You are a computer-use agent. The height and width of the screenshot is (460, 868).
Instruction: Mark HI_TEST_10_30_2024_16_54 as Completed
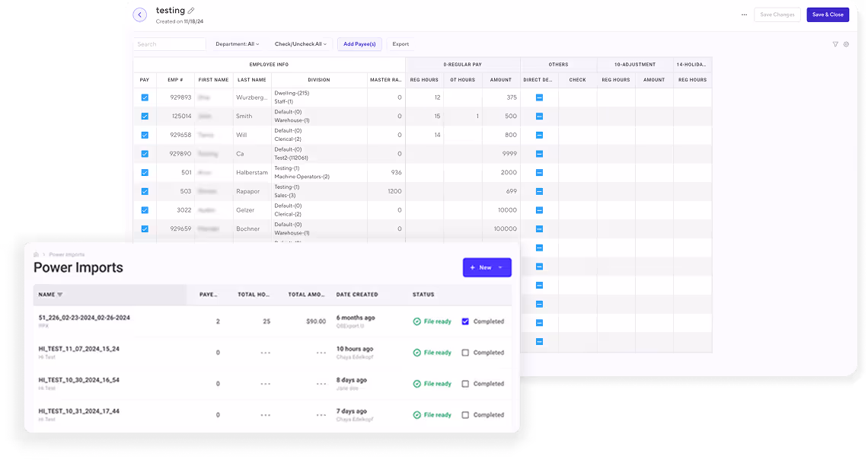pos(465,384)
